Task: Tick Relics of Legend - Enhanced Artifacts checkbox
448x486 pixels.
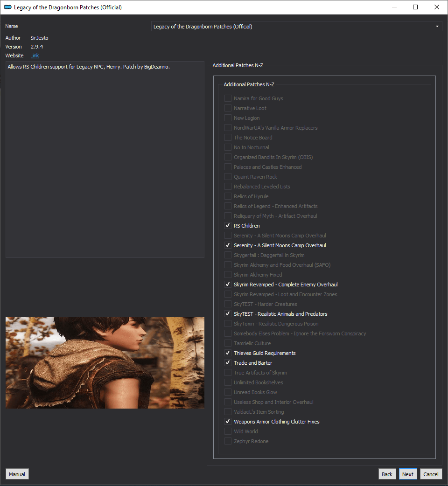Action: (x=228, y=206)
